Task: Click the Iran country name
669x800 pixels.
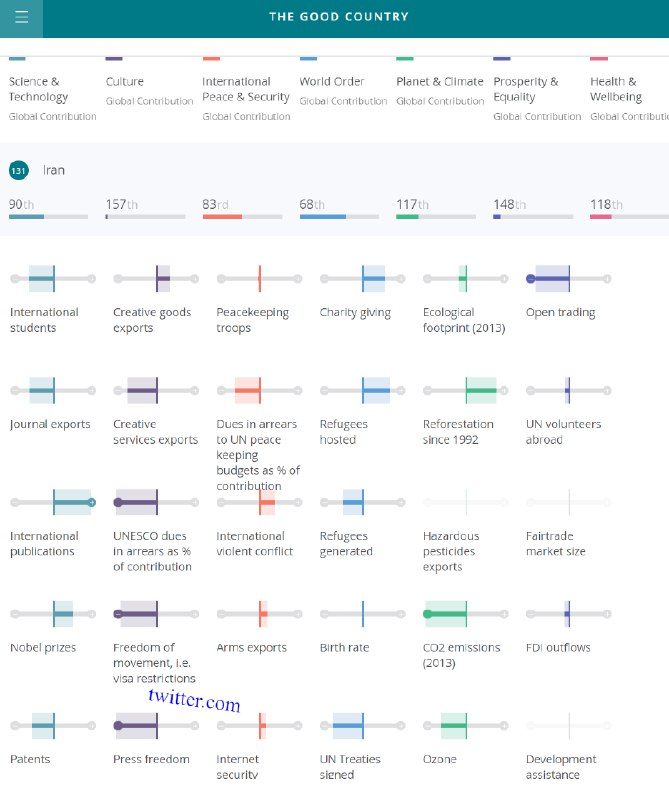Action: click(x=54, y=170)
